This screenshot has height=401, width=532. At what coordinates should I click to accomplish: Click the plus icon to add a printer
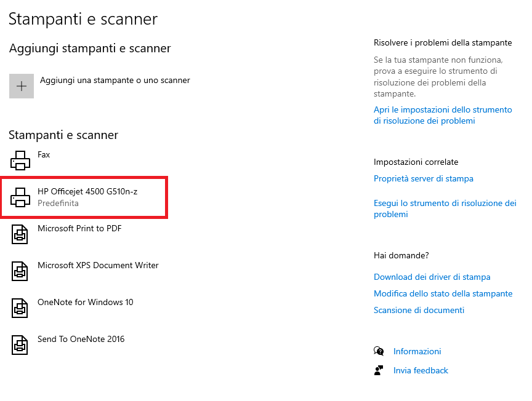[x=22, y=86]
